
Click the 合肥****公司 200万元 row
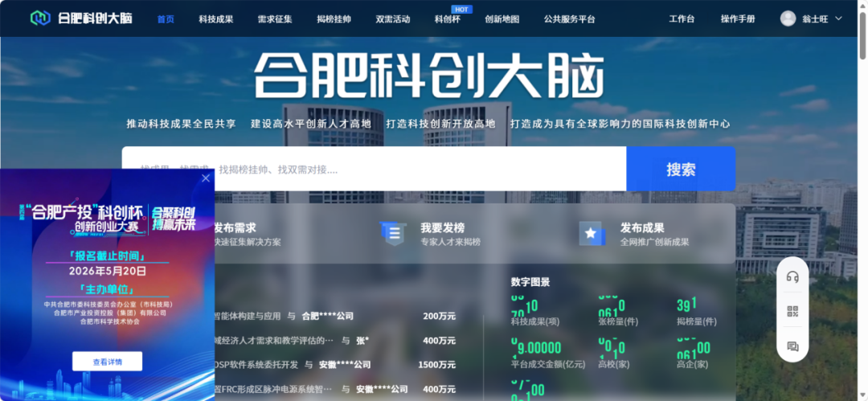tap(335, 317)
